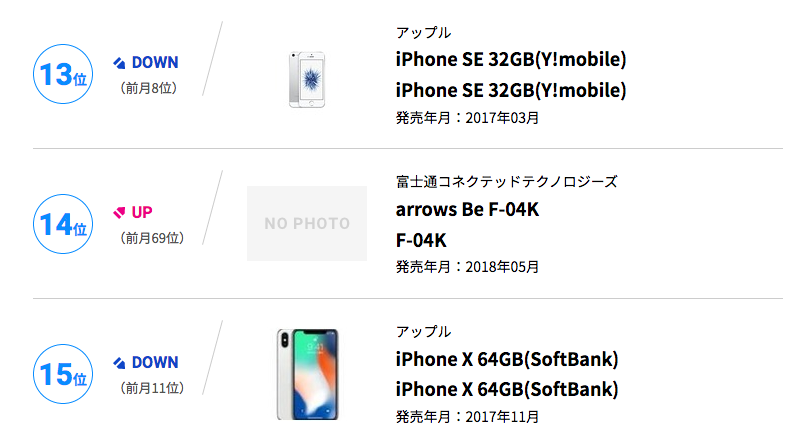
Task: Click the 前月69位 previous rank text
Action: coord(152,238)
